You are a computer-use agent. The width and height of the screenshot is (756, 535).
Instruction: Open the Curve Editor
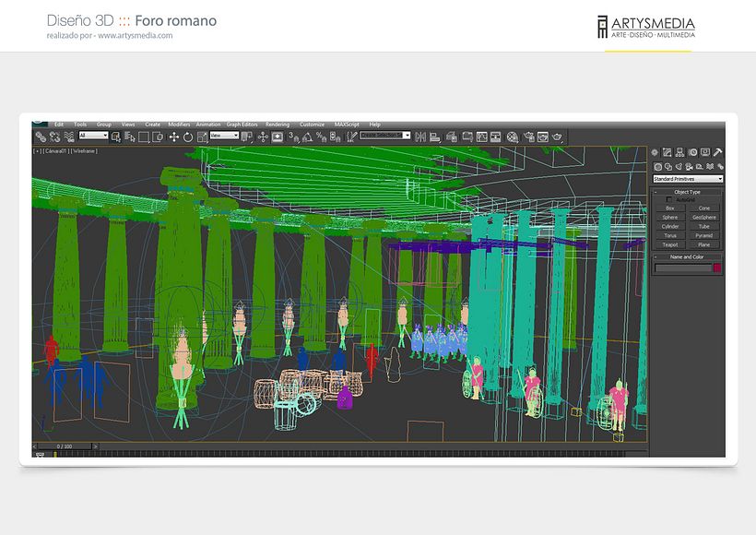[x=481, y=137]
